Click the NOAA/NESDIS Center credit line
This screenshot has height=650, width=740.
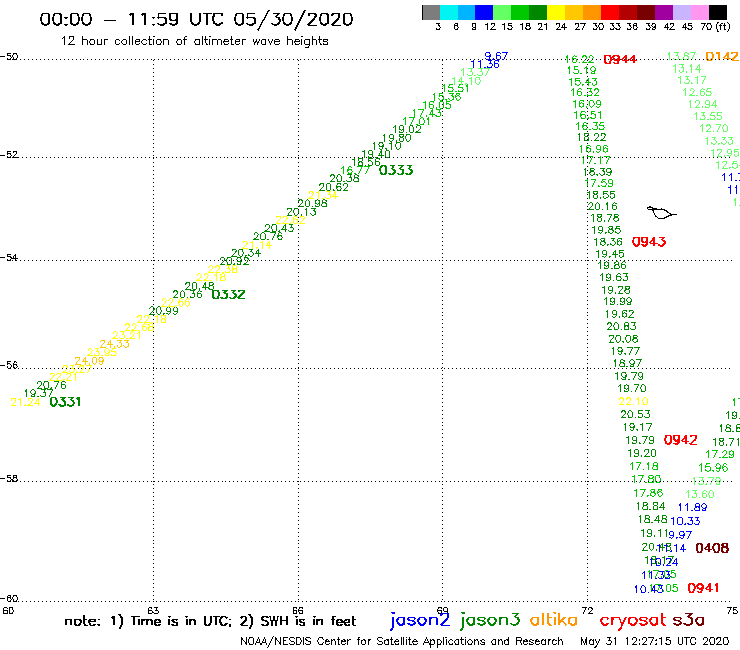click(402, 642)
